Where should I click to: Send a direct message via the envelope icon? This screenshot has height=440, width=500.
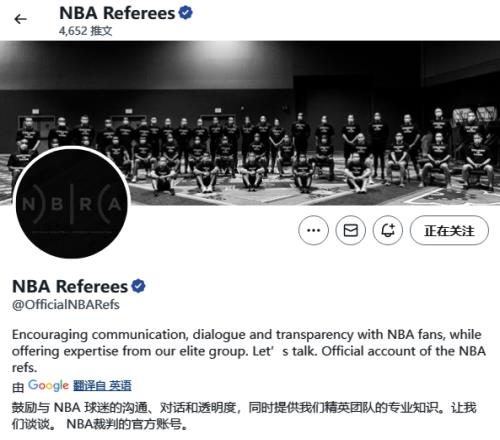pyautogui.click(x=350, y=230)
